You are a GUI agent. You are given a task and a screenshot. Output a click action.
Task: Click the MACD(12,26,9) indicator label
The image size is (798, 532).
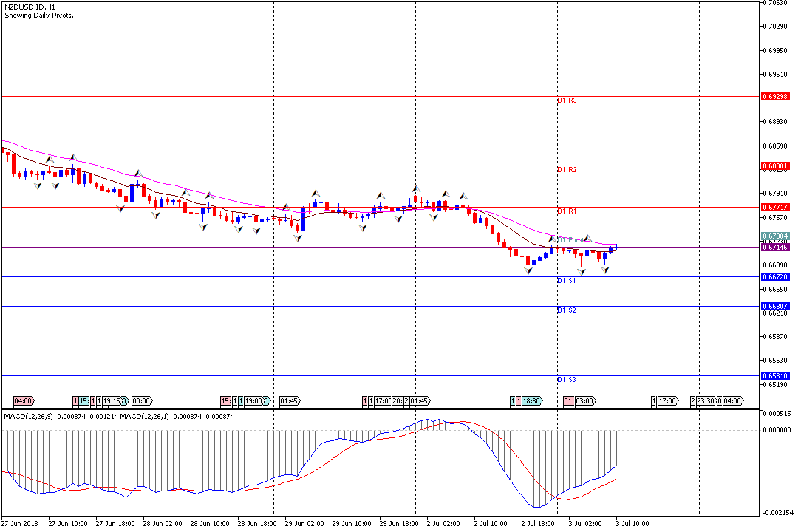pyautogui.click(x=28, y=417)
